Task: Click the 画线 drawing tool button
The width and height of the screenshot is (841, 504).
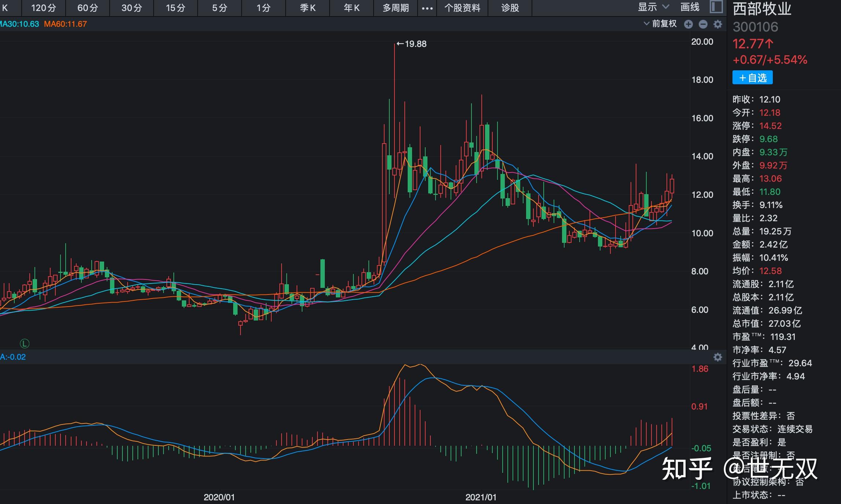Action: tap(690, 7)
